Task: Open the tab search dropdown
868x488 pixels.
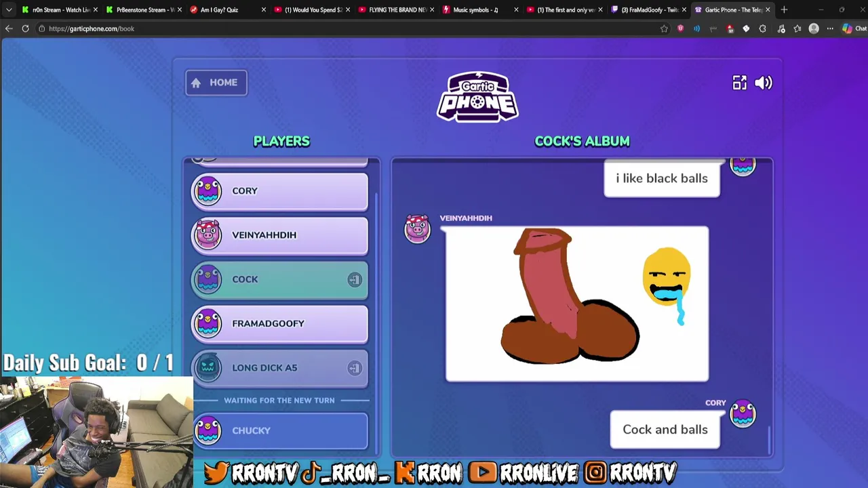Action: [8, 9]
